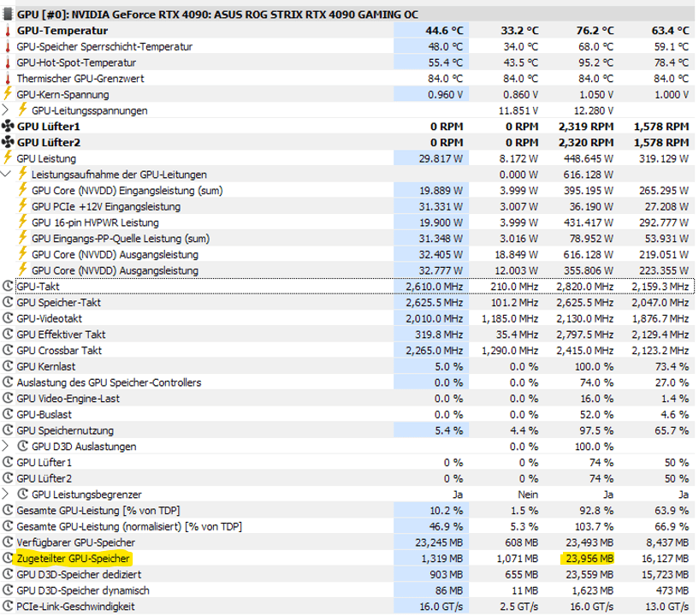Click the lightning icon beside GPU-Kern-Spannung
The image size is (699, 616).
8,94
